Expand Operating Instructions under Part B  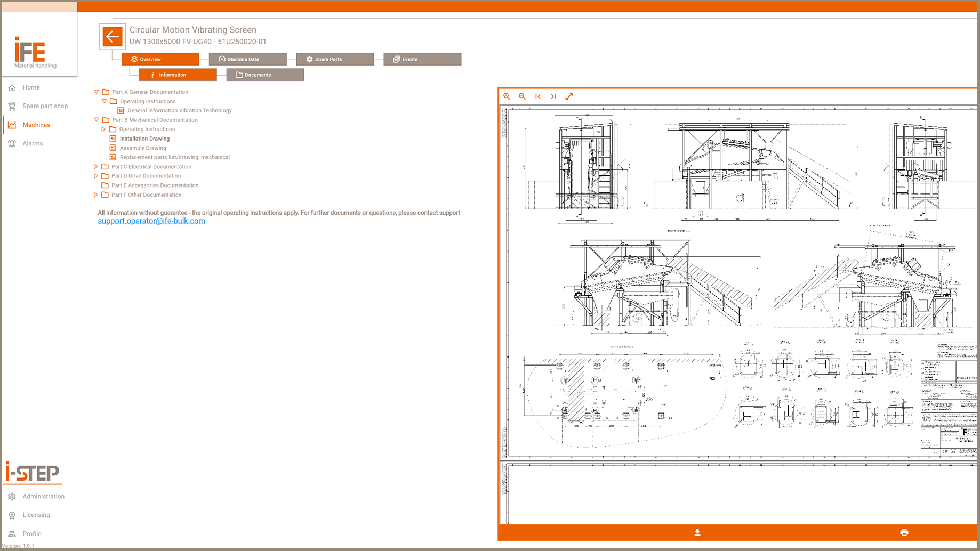tap(104, 129)
